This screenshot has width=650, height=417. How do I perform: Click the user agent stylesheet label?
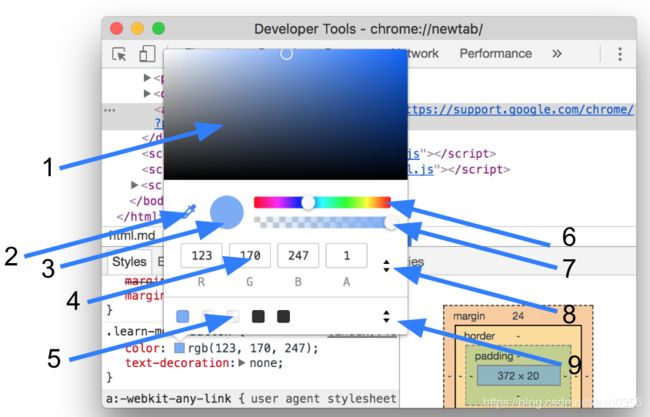coord(323,398)
